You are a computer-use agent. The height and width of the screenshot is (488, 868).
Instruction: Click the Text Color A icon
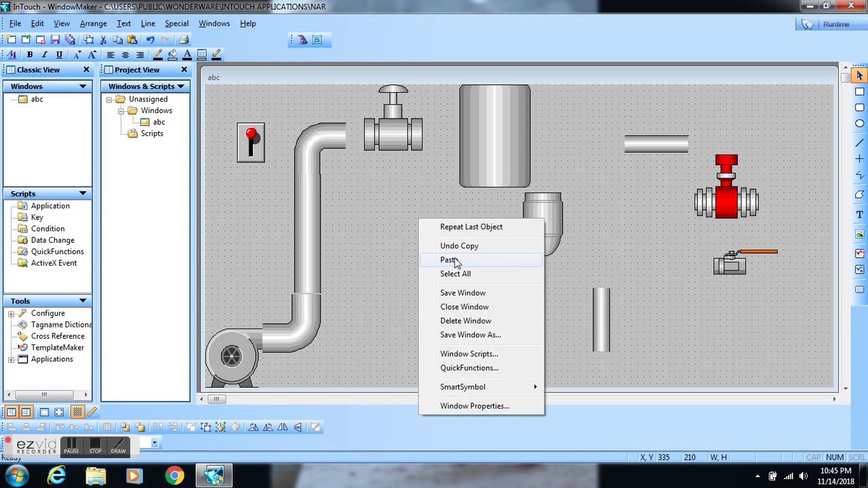(x=187, y=55)
